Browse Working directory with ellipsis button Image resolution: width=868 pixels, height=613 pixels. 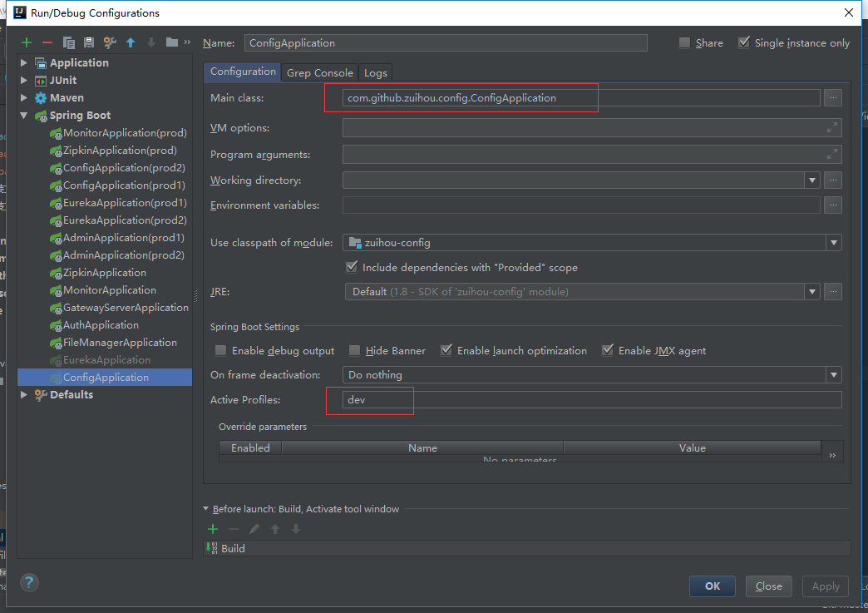(x=832, y=180)
